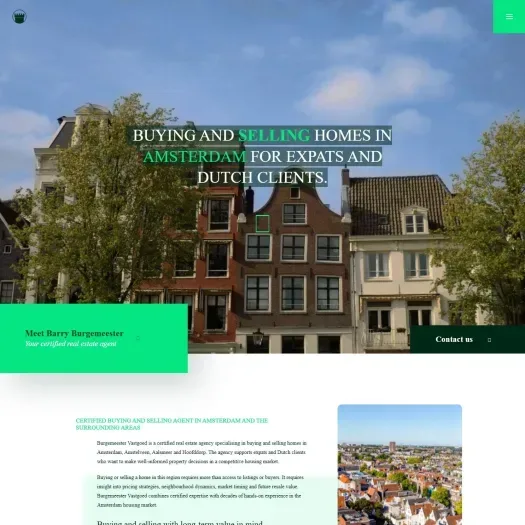The image size is (525, 525).
Task: Click arrow icon beside Contact us
Action: 490,340
